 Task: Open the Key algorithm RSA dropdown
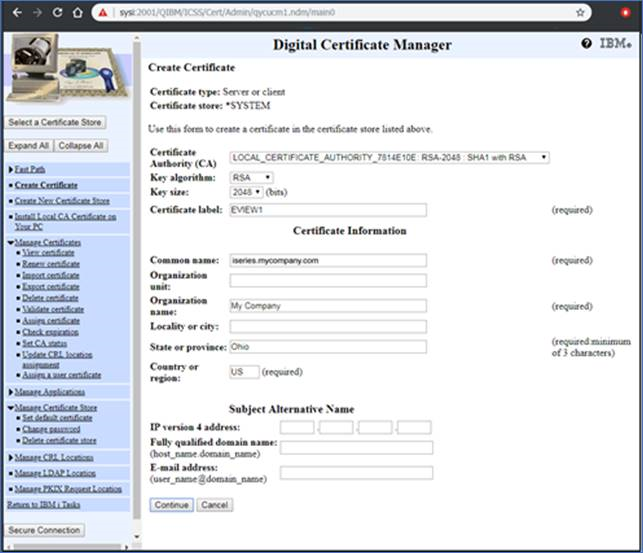coord(251,178)
